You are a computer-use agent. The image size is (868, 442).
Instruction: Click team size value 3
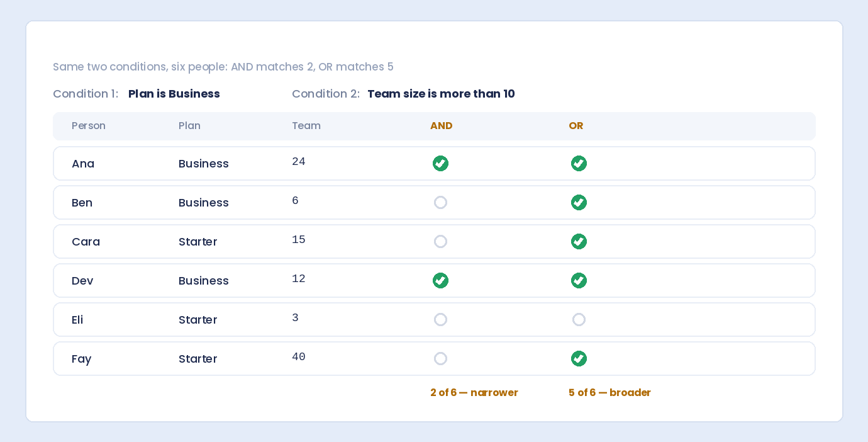[x=295, y=318]
